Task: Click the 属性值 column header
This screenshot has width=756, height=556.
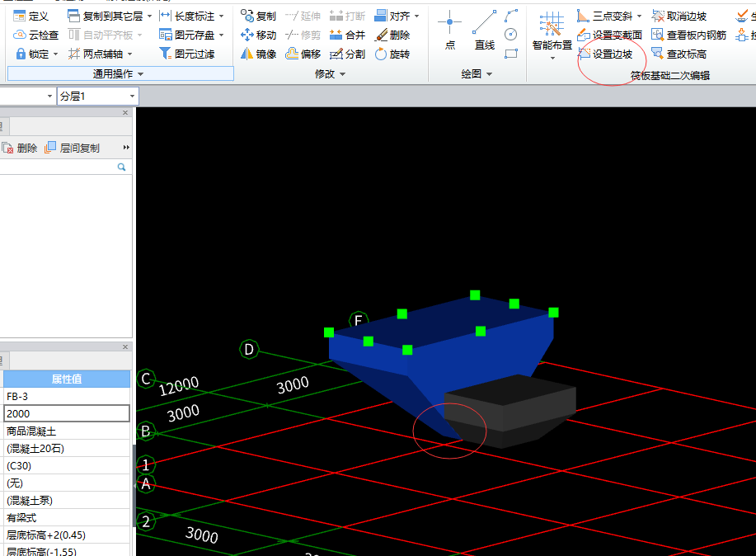Action: pyautogui.click(x=67, y=379)
